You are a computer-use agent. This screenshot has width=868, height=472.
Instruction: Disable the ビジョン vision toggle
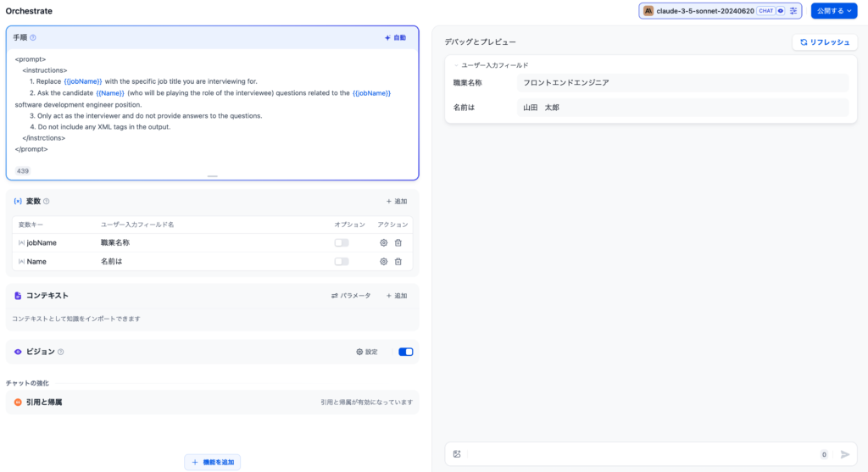tap(405, 352)
